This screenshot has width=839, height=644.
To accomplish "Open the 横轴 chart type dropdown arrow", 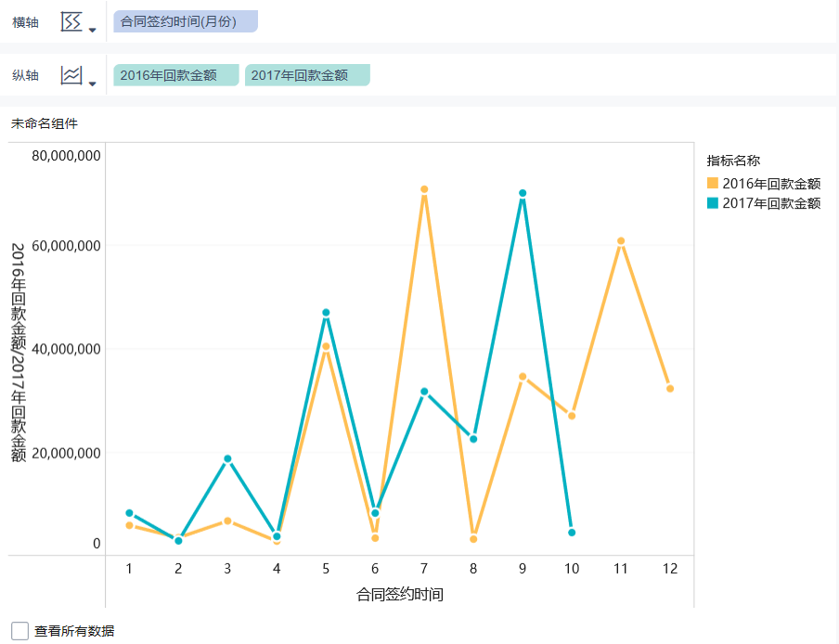I will click(92, 30).
